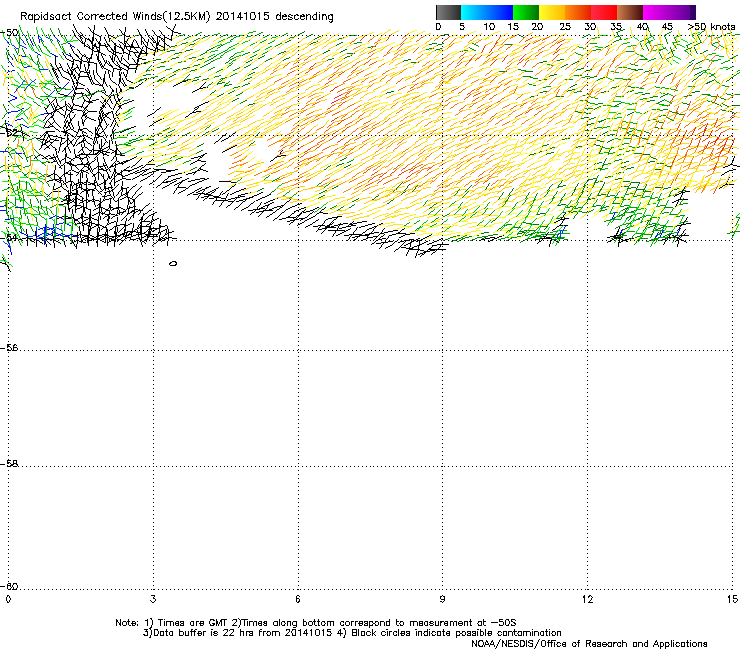Screen dimensions: 740x650
Task: Click the '12' longitude axis label
Action: point(587,599)
